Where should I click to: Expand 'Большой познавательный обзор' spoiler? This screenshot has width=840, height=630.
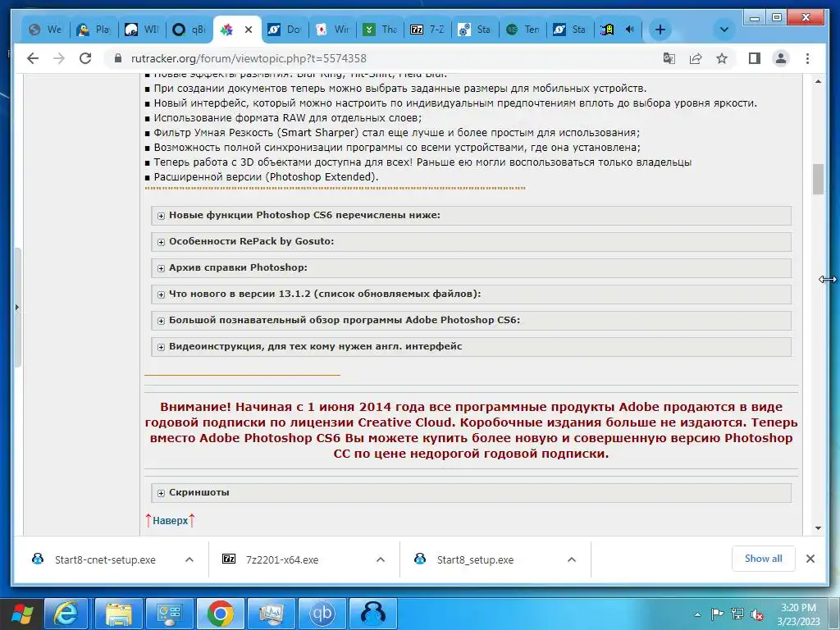[x=471, y=321]
